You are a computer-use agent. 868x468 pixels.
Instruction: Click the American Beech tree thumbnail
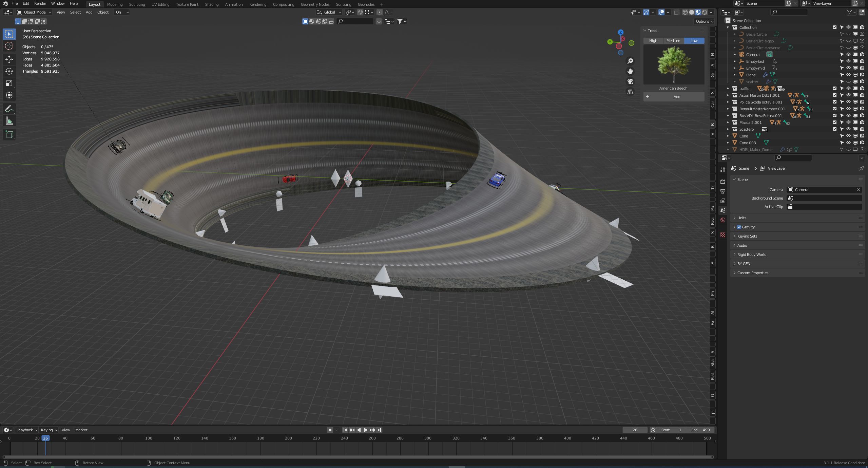[x=673, y=65]
